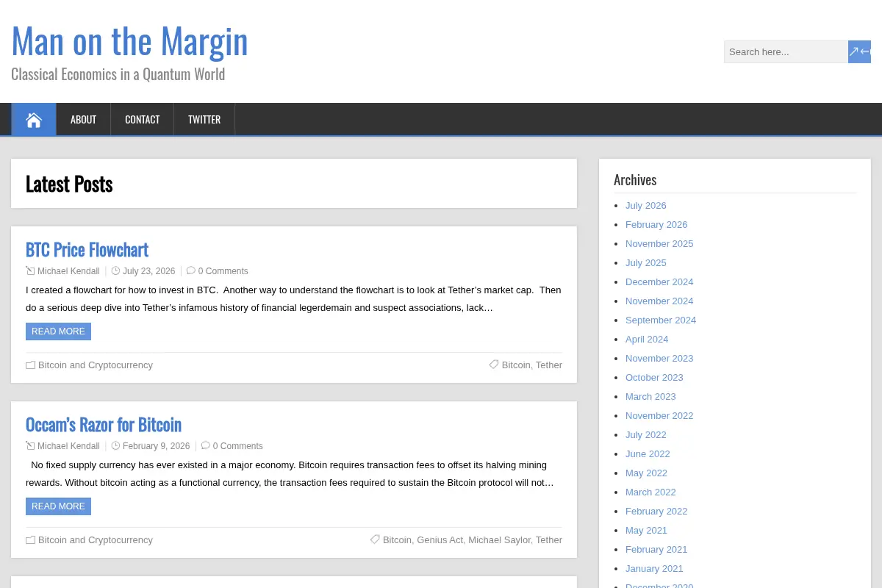Open the December 2024 archive
This screenshot has height=588, width=882.
click(x=659, y=282)
